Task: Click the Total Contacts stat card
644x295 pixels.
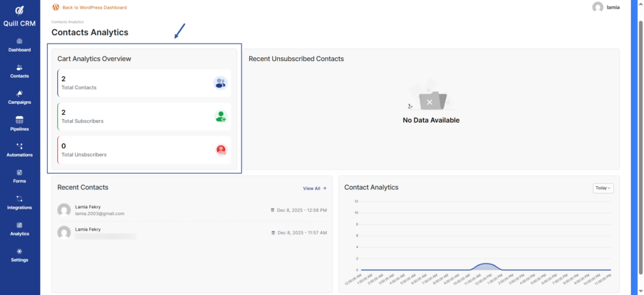Action: pyautogui.click(x=144, y=83)
